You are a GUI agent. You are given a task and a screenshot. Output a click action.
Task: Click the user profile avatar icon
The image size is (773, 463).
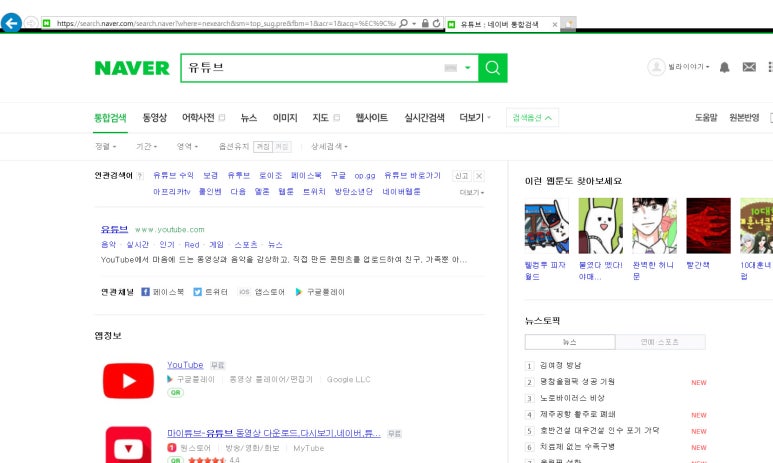click(x=656, y=67)
